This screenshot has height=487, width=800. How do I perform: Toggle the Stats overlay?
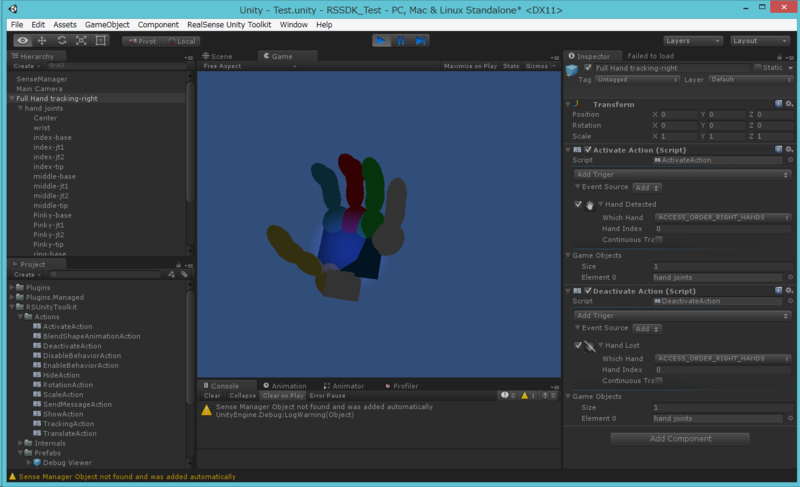tap(511, 66)
